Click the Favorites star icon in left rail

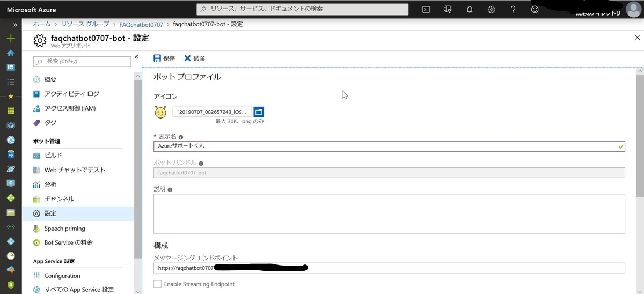[x=11, y=97]
